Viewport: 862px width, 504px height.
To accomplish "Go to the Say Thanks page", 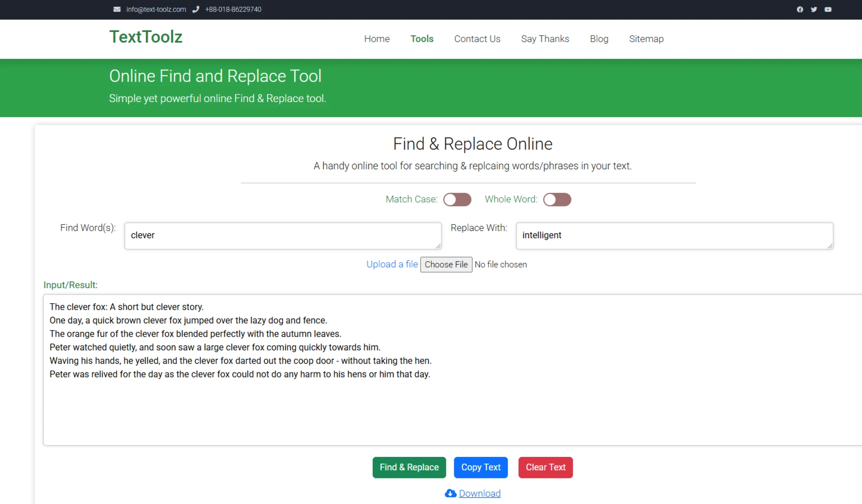I will pyautogui.click(x=545, y=39).
